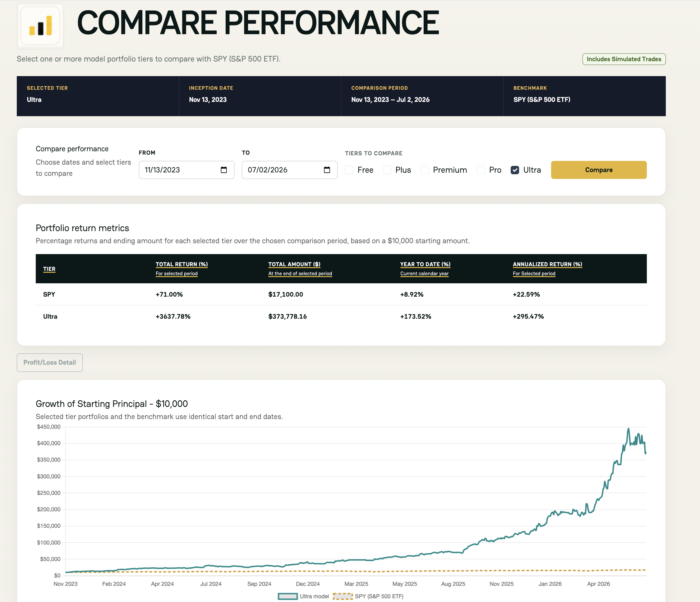Click the +3637.78% Ultra total return value
Image resolution: width=700 pixels, height=602 pixels.
173,317
